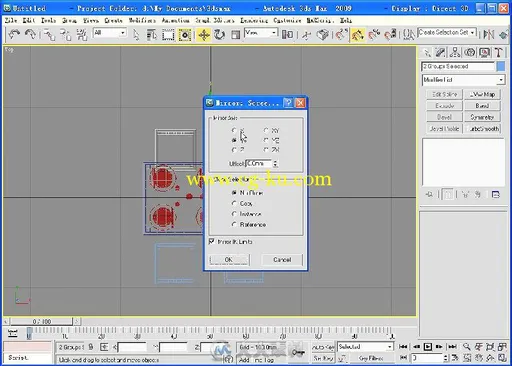Toggle the selection lock icon in status bar

91,347
